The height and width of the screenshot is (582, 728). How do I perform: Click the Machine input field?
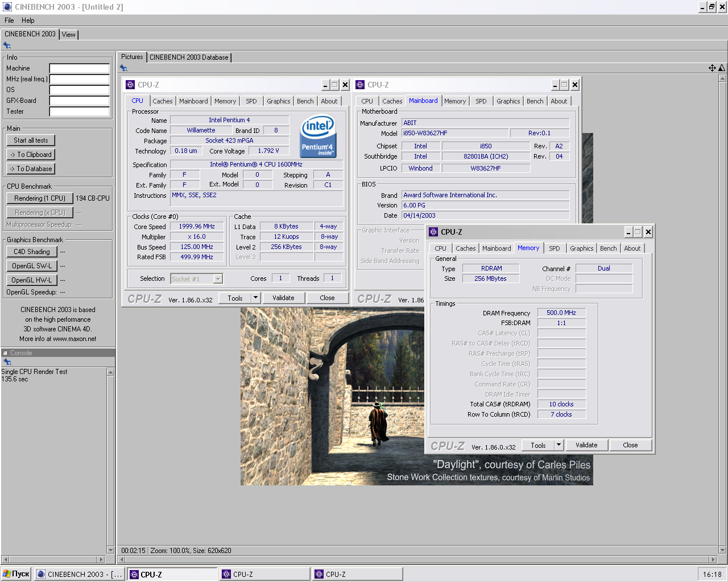(x=80, y=68)
